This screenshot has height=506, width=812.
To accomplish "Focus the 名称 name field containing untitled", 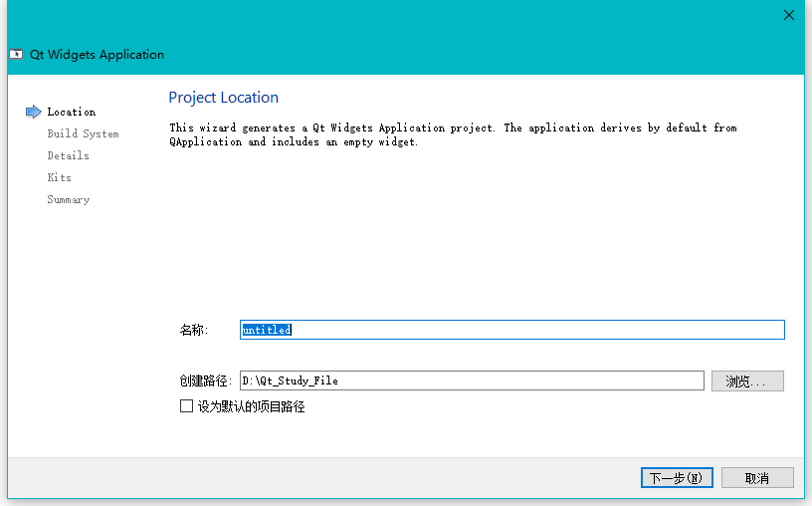I will click(512, 330).
